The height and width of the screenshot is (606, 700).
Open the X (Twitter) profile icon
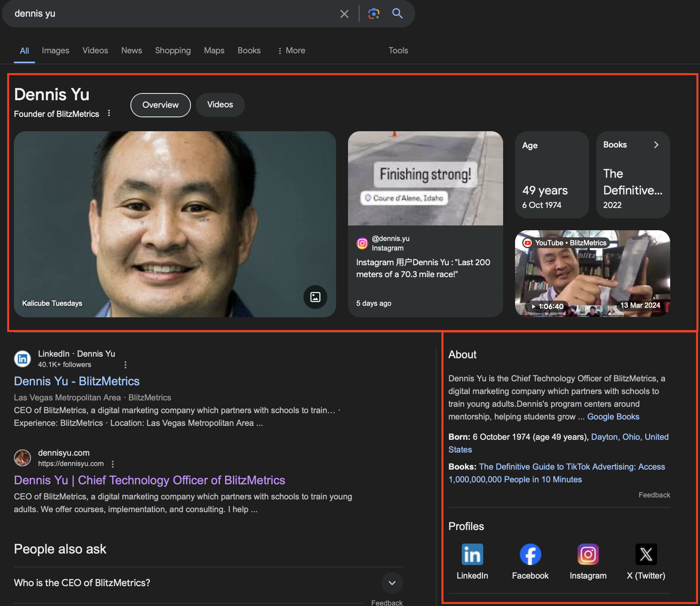[x=646, y=554]
